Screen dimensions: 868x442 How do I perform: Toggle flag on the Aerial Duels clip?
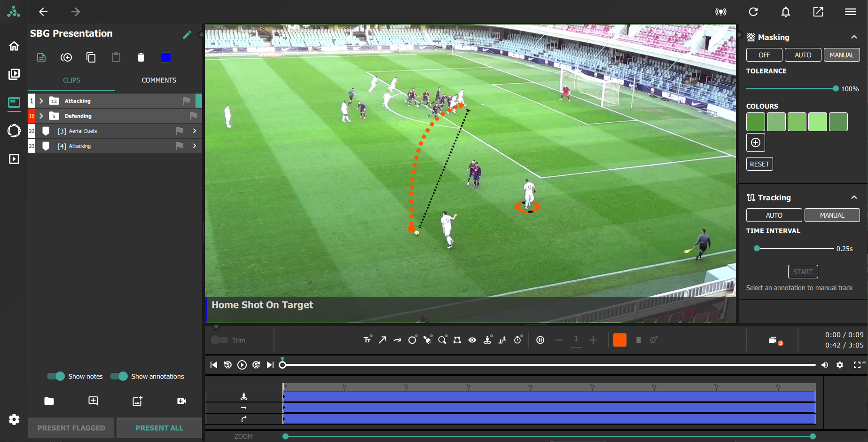pyautogui.click(x=179, y=131)
